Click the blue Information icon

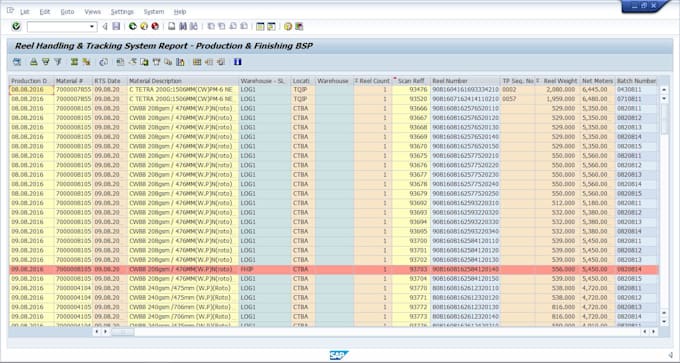pyautogui.click(x=237, y=62)
